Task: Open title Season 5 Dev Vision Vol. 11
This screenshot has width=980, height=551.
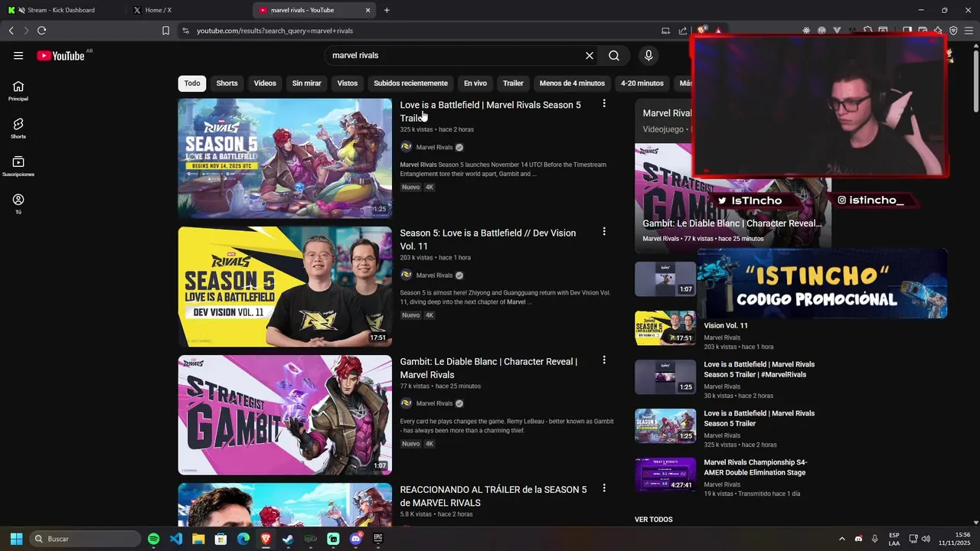Action: click(x=488, y=239)
